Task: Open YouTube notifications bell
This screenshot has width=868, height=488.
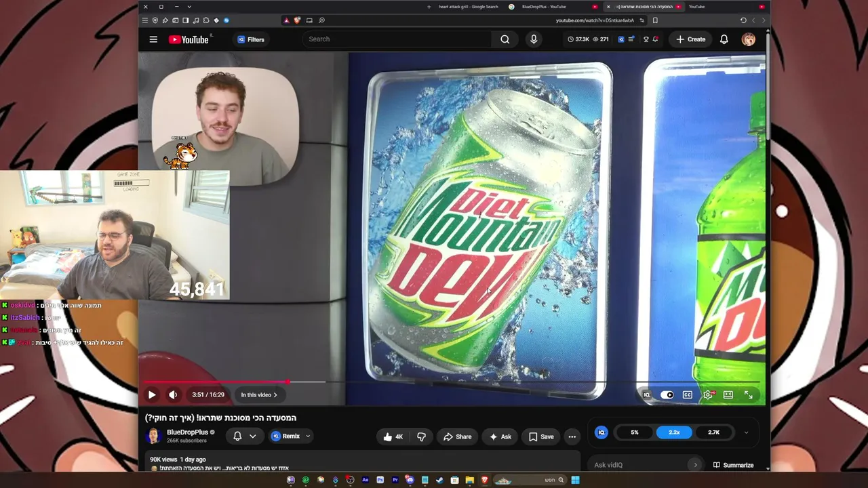Action: (724, 39)
